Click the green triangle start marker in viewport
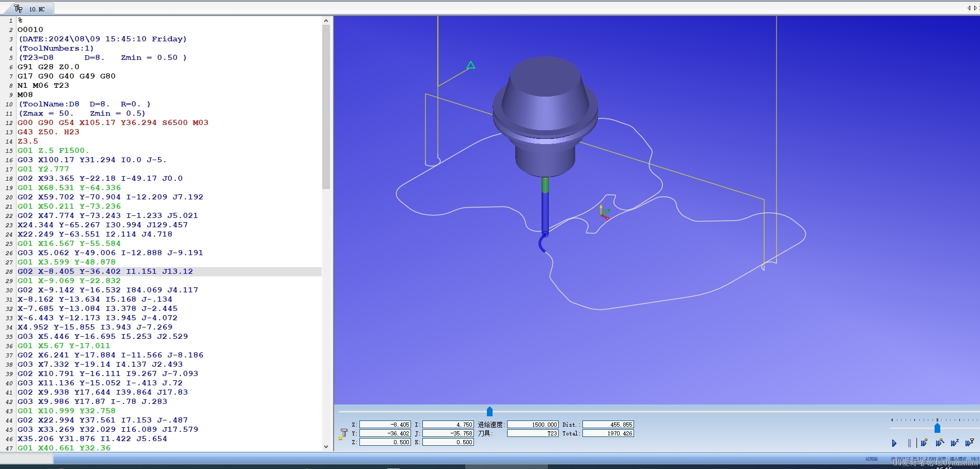Viewport: 980px width, 469px height. coord(470,65)
